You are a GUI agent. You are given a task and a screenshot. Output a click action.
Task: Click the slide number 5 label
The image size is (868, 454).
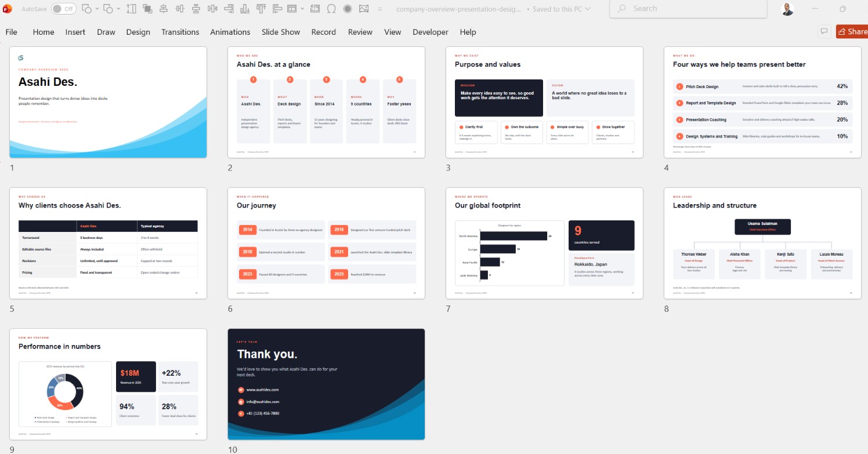pos(12,309)
